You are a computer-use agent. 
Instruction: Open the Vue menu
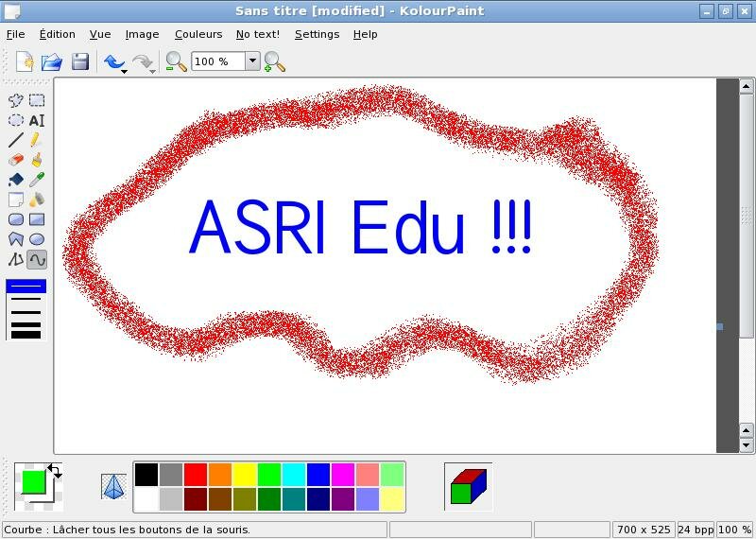(x=100, y=34)
